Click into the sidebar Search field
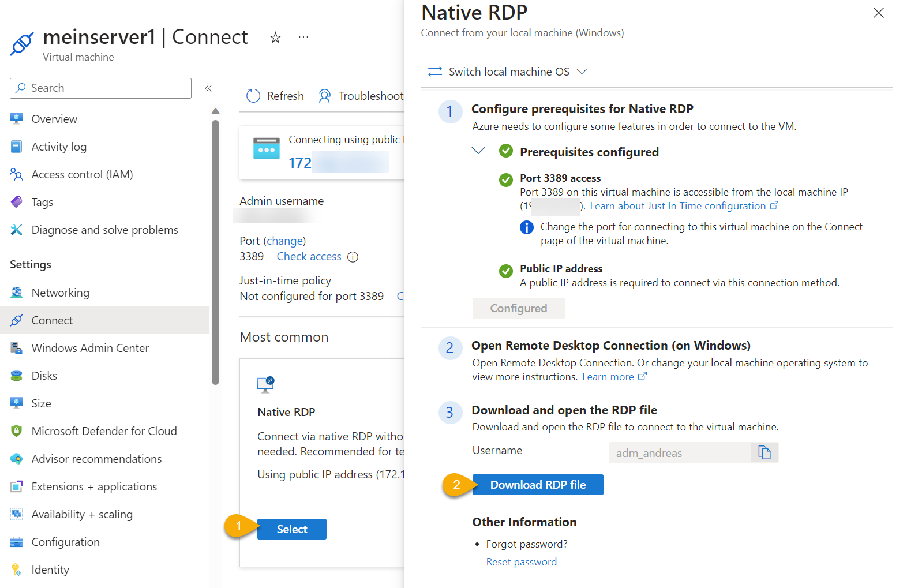The image size is (907, 588). pos(100,88)
